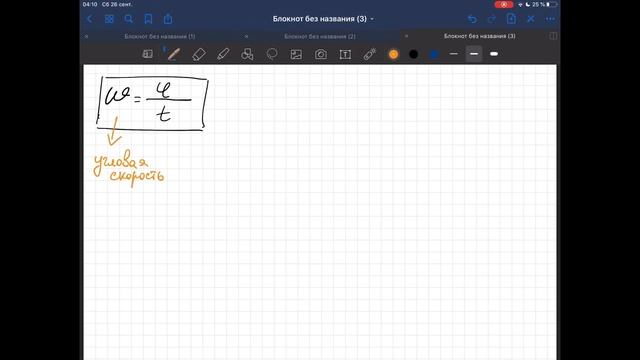Expand the notebook title dropdown
Viewport: 640px width, 360px height.
click(372, 19)
